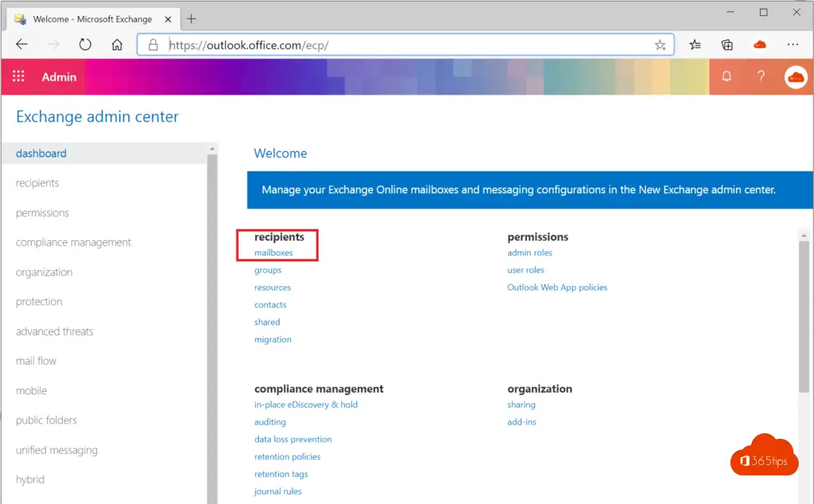The image size is (814, 504).
Task: Go back to the previous page
Action: (x=21, y=45)
